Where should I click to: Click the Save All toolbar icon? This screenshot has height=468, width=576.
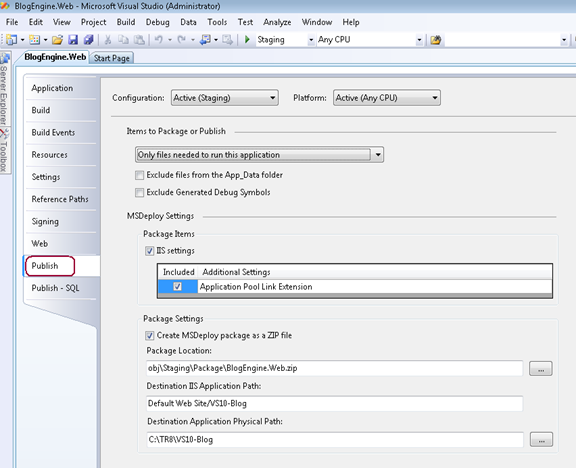coord(89,40)
